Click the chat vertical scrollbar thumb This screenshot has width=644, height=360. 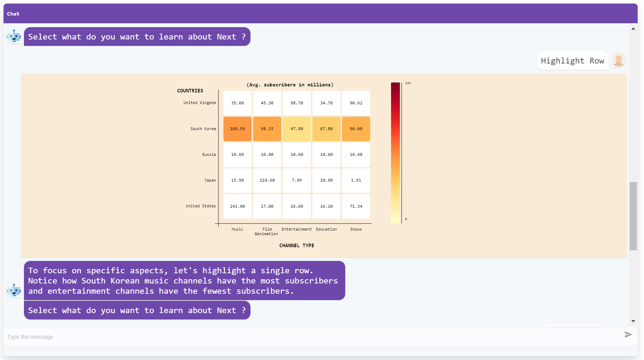pos(633,216)
